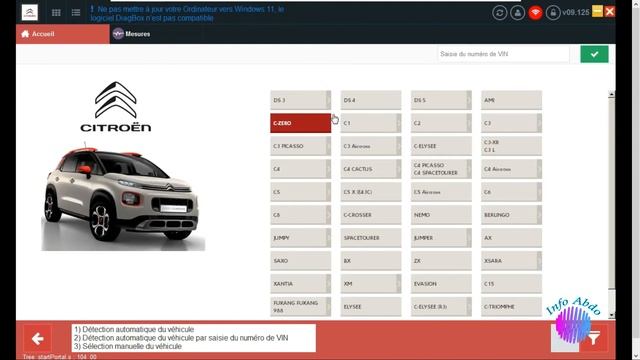Viewport: 640px width, 360px height.
Task: Select the highlighted C-ZERO vehicle
Action: [300, 123]
